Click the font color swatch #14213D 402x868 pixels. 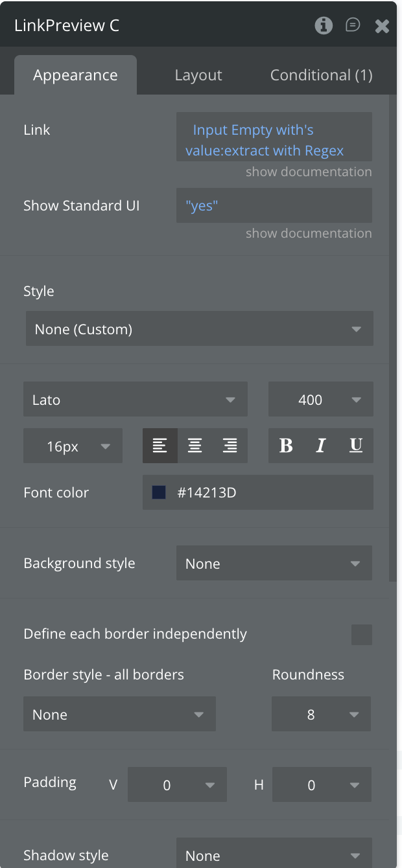[159, 493]
